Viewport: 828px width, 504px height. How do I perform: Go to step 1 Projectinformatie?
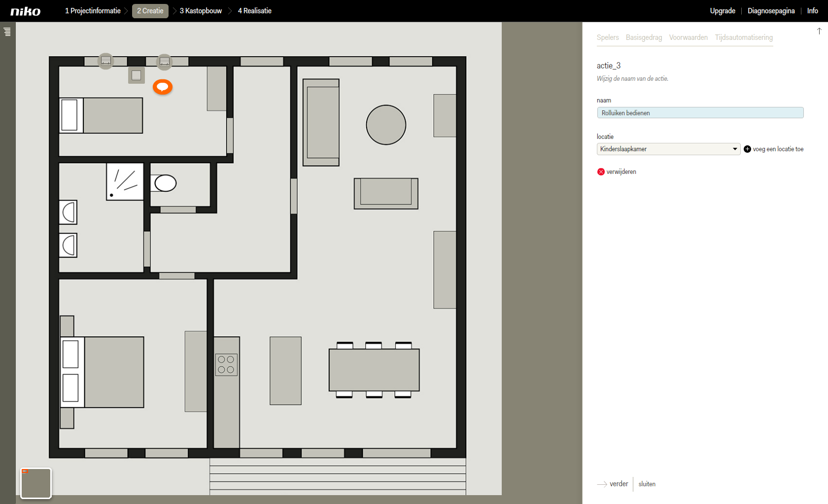pos(93,11)
